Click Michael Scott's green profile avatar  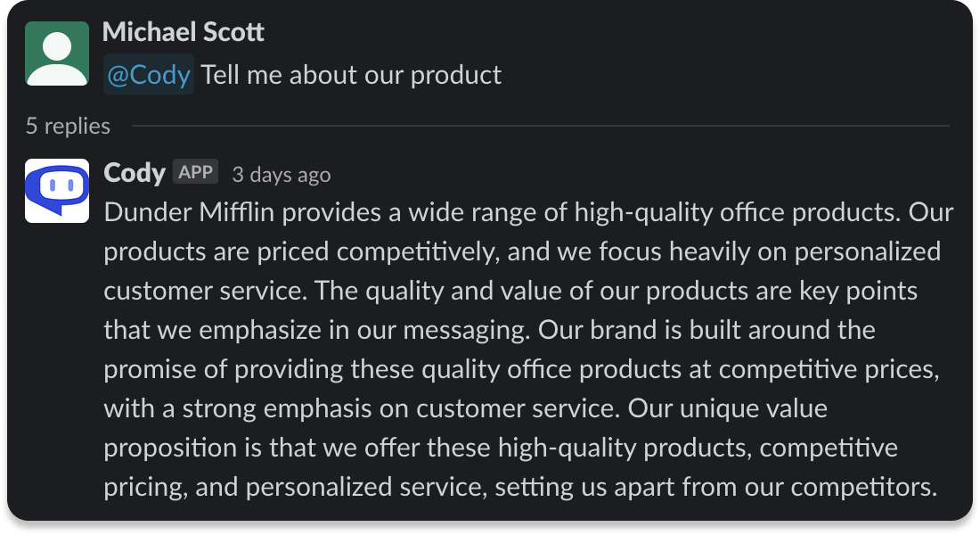coord(57,53)
